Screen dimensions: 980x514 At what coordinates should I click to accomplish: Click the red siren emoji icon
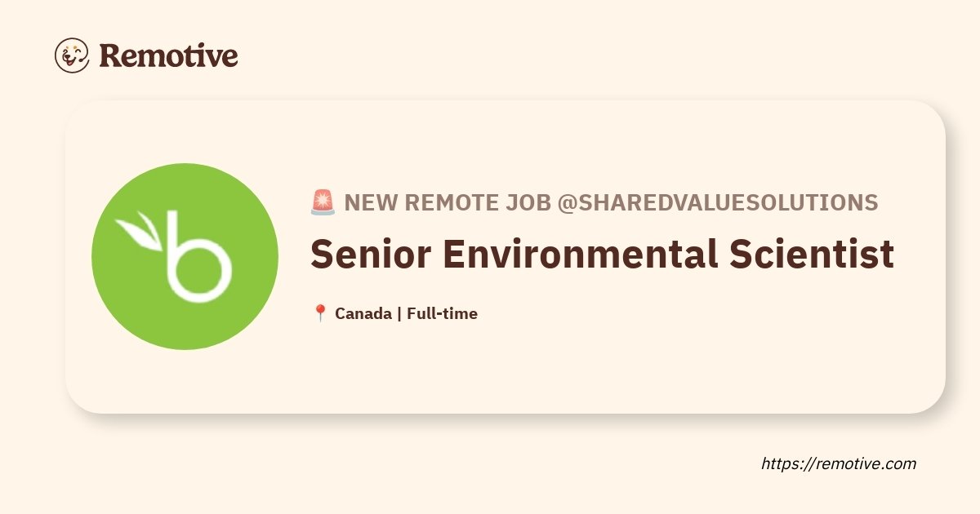click(x=323, y=202)
